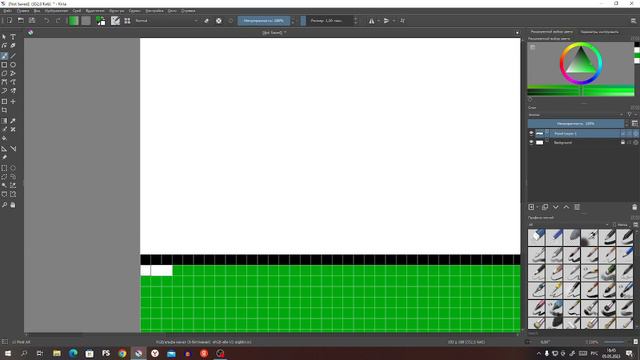Toggle lock on Paint Layer 1
The image size is (640, 360).
pyautogui.click(x=623, y=133)
